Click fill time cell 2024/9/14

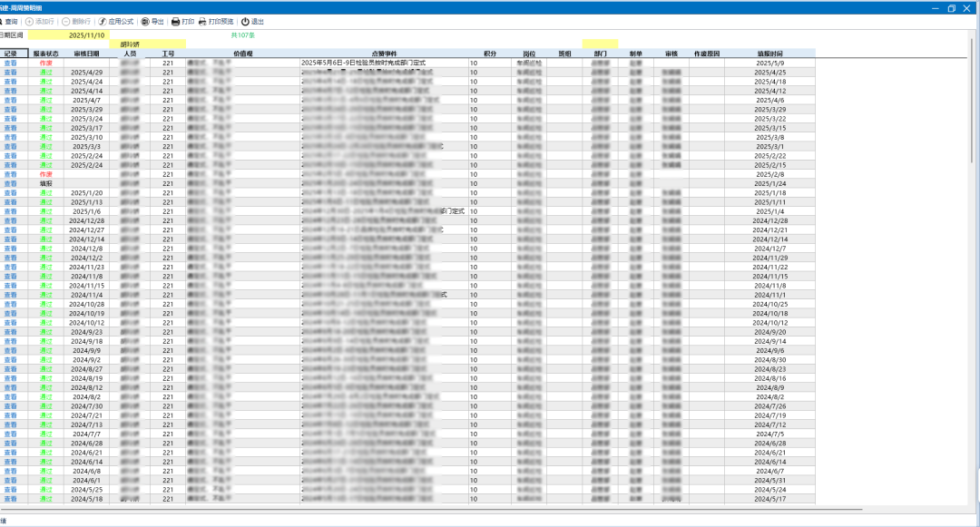click(770, 342)
